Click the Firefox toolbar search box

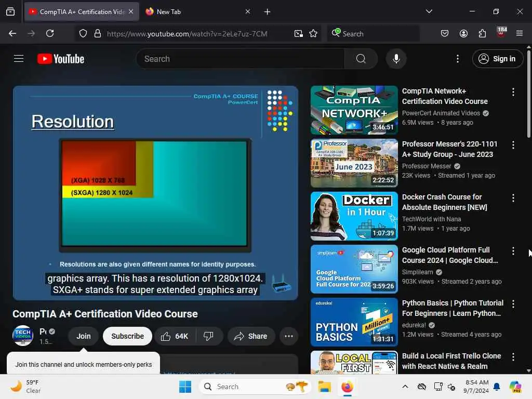[x=373, y=34]
